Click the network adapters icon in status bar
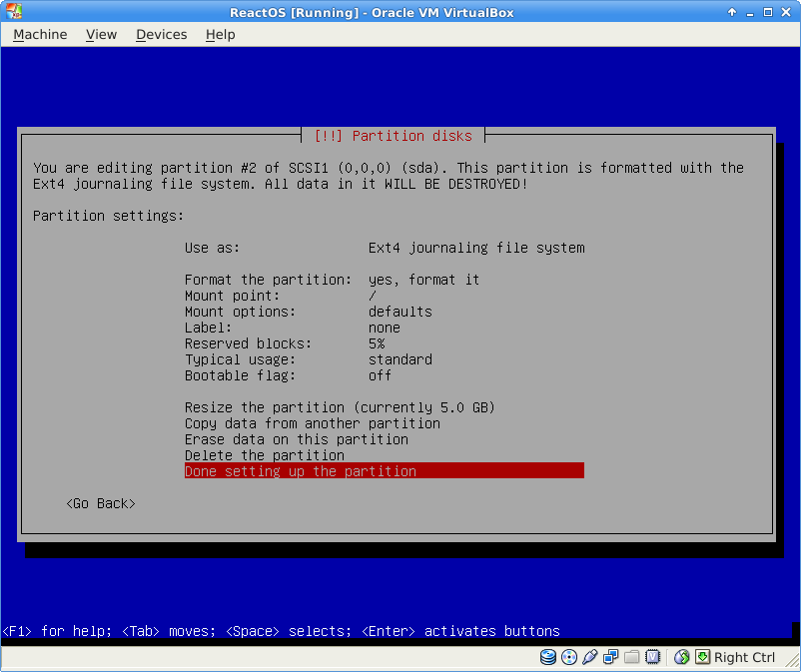 611,657
